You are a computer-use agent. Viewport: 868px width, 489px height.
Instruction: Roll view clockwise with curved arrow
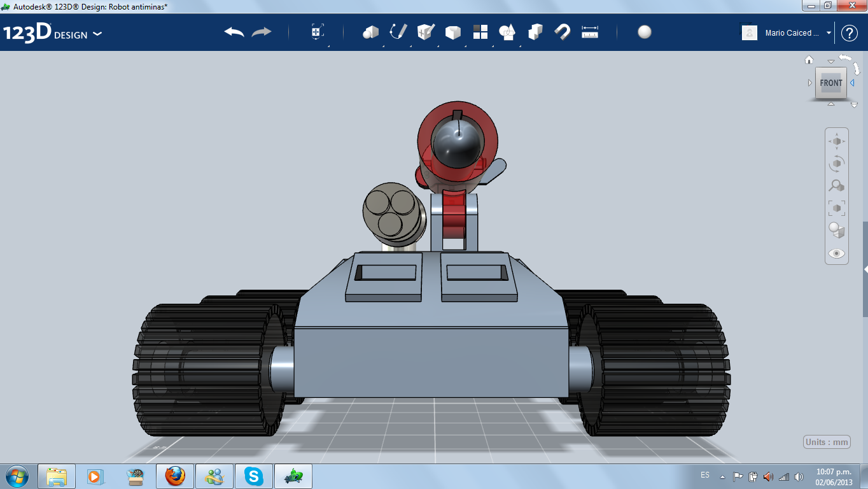(857, 68)
